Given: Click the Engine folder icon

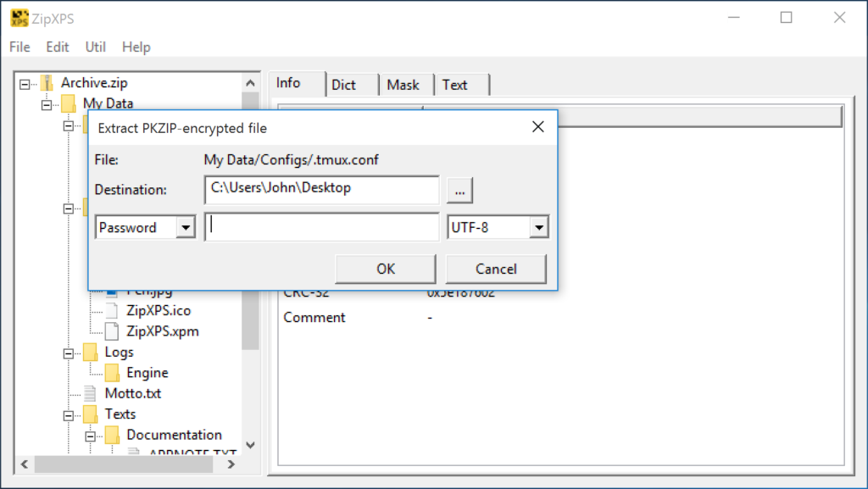Looking at the screenshot, I should point(111,372).
